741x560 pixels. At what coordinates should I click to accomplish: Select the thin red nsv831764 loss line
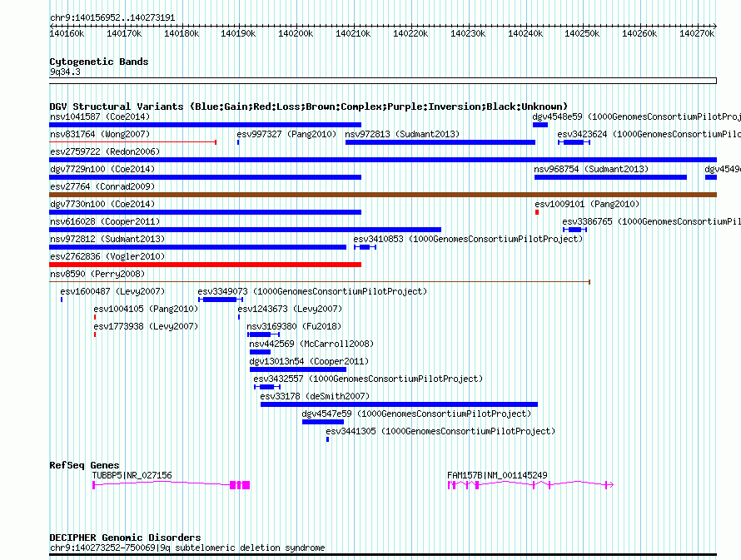point(132,141)
